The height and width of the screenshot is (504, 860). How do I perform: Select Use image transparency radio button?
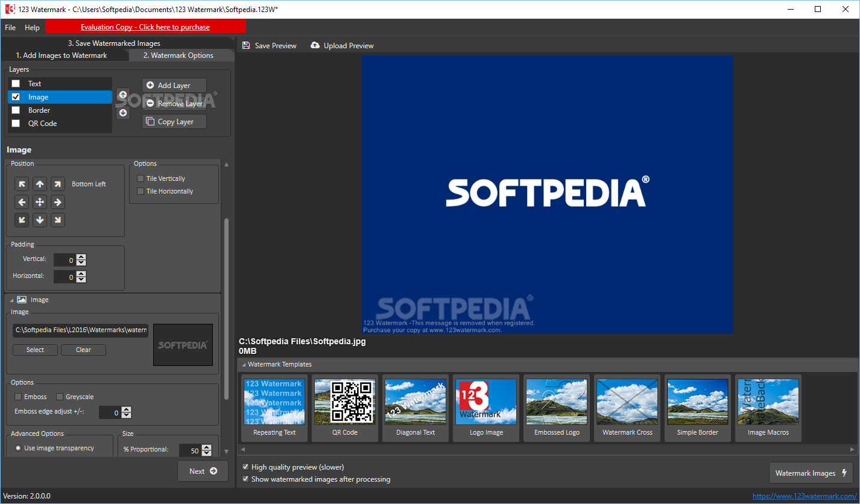tap(18, 448)
